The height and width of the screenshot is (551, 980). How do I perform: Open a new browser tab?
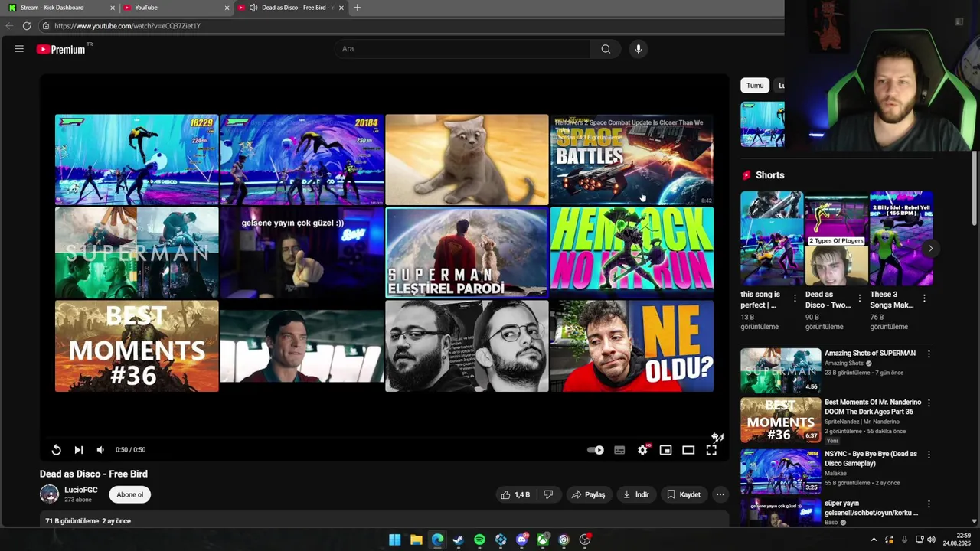click(357, 8)
